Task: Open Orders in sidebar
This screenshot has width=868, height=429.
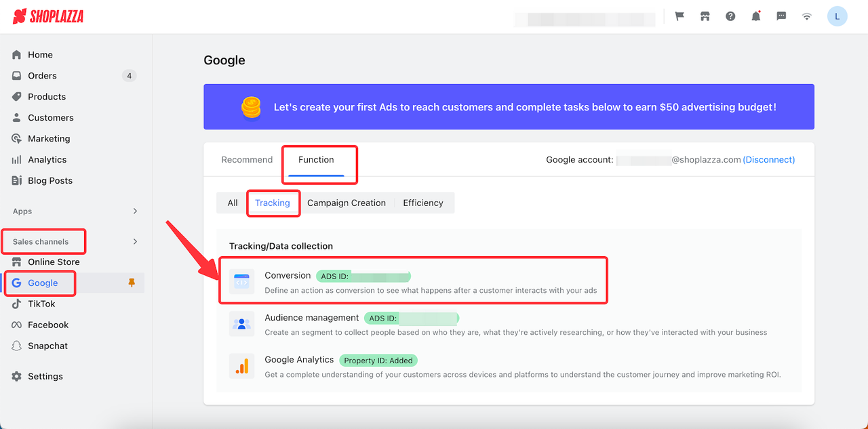Action: point(42,76)
